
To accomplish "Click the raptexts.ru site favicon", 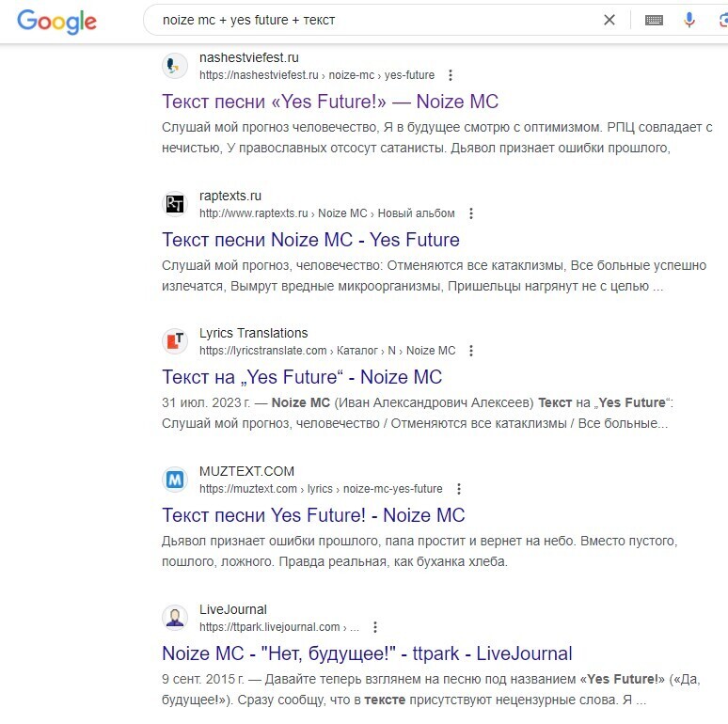I will click(x=174, y=204).
